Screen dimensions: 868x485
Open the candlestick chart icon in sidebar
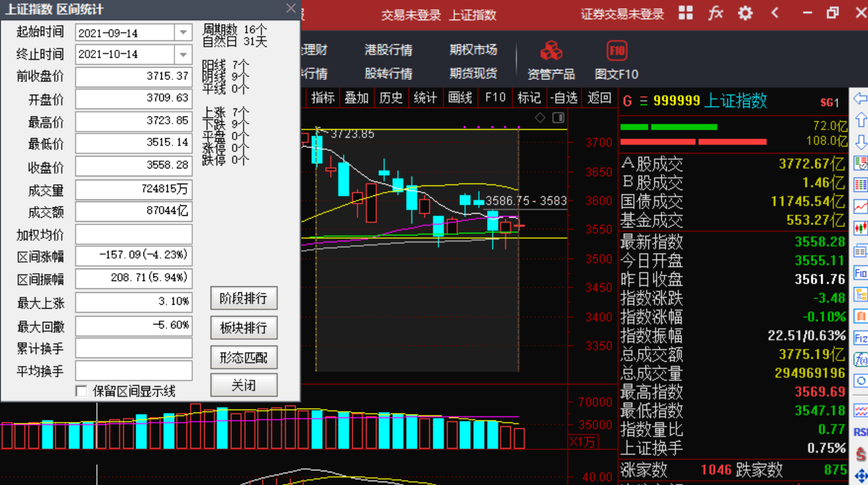point(860,228)
